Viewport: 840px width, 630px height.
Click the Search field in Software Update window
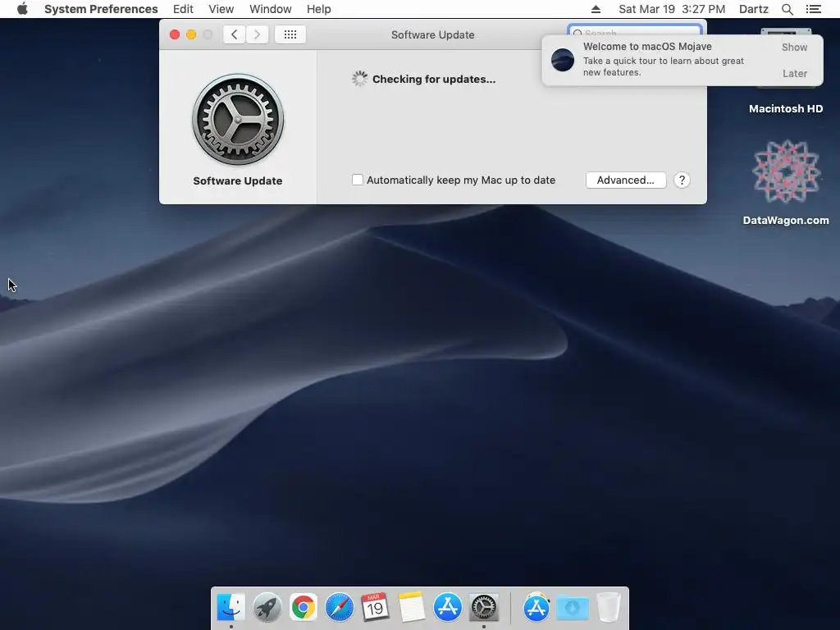(635, 30)
